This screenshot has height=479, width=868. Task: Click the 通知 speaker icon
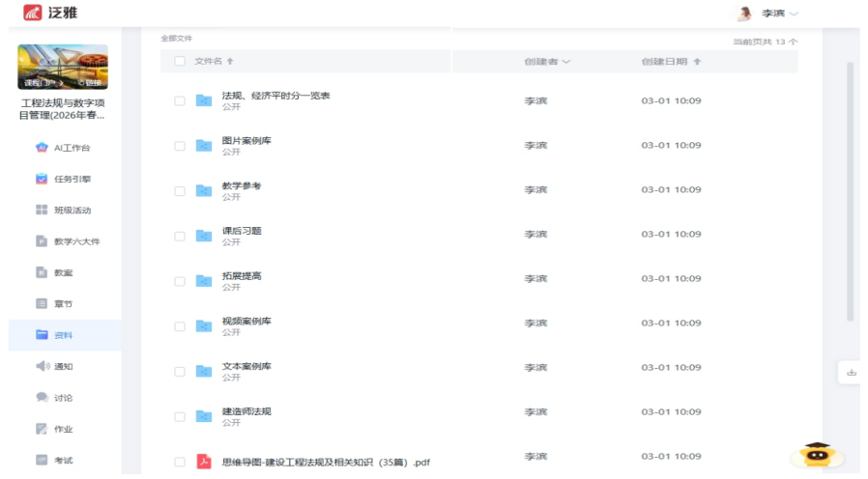pyautogui.click(x=42, y=366)
